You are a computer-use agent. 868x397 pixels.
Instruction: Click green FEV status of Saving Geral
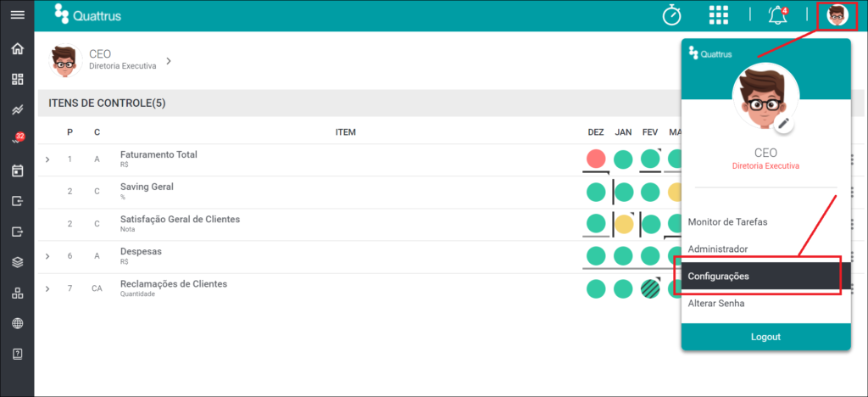[650, 192]
